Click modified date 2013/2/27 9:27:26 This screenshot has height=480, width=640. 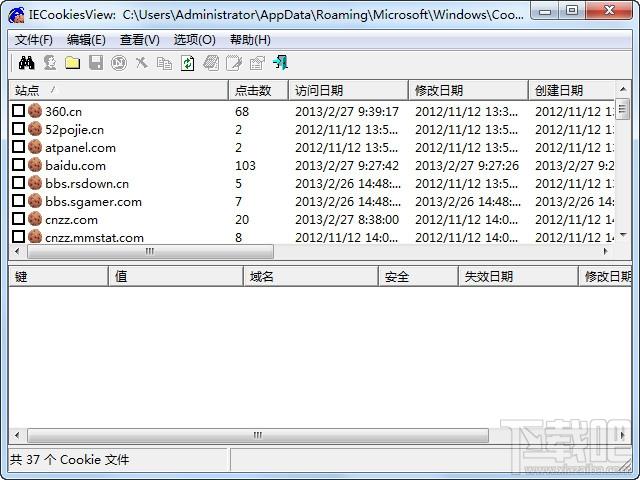click(x=467, y=165)
